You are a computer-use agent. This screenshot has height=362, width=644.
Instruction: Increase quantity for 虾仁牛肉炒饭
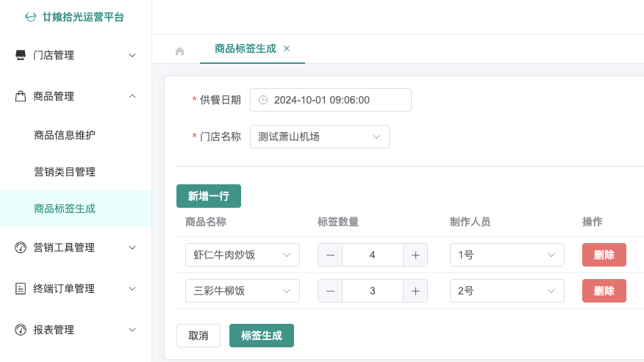(415, 255)
